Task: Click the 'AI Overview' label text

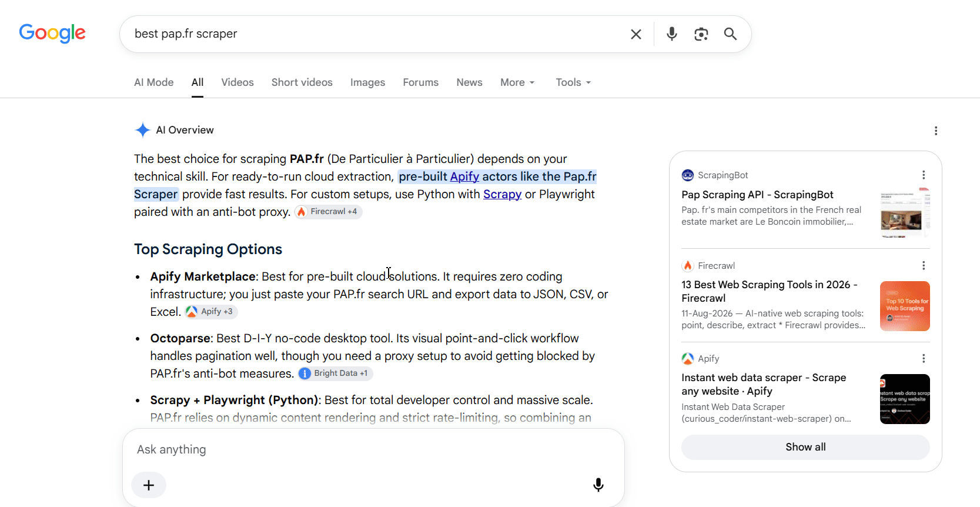Action: [185, 130]
